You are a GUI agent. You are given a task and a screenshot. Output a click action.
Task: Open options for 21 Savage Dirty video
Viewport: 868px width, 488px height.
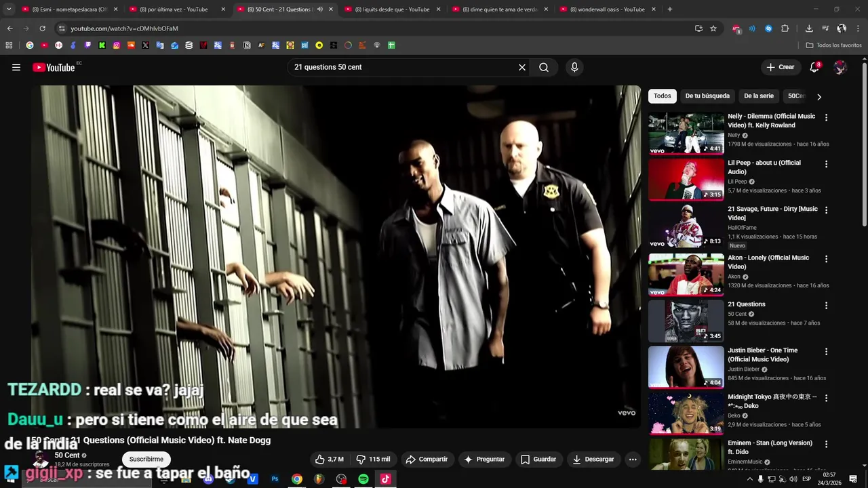tap(826, 211)
